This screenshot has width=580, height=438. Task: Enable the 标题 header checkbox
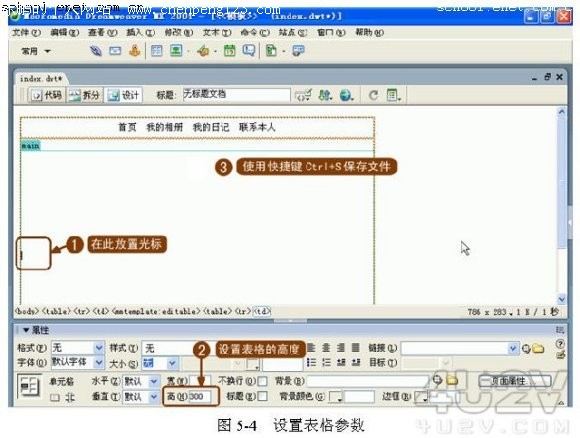pyautogui.click(x=262, y=396)
